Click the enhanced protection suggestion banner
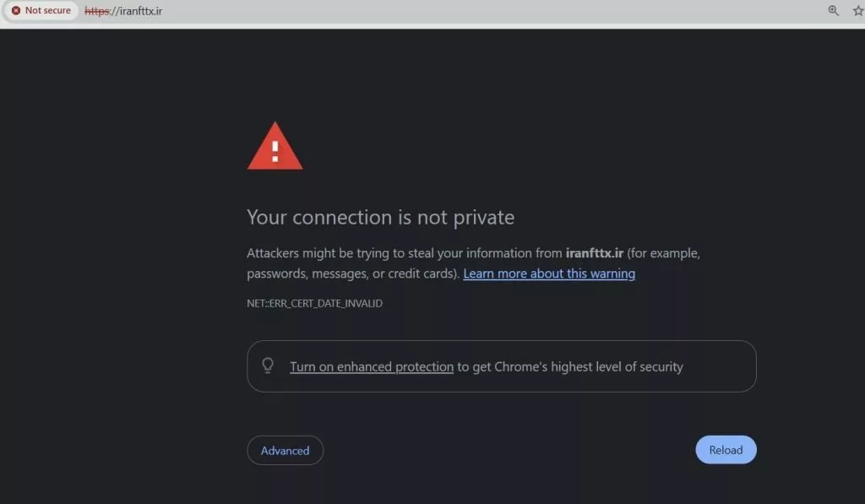Viewport: 865px width, 504px height. tap(501, 366)
